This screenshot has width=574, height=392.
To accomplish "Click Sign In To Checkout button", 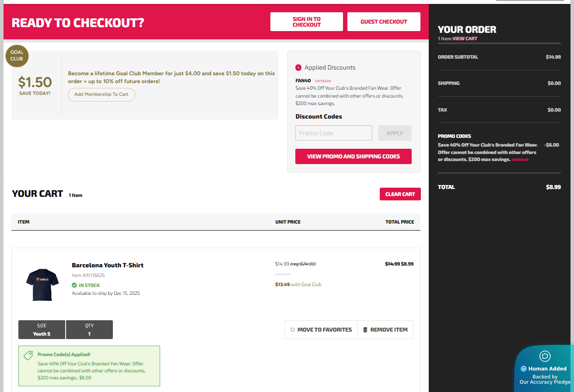I will pos(306,22).
